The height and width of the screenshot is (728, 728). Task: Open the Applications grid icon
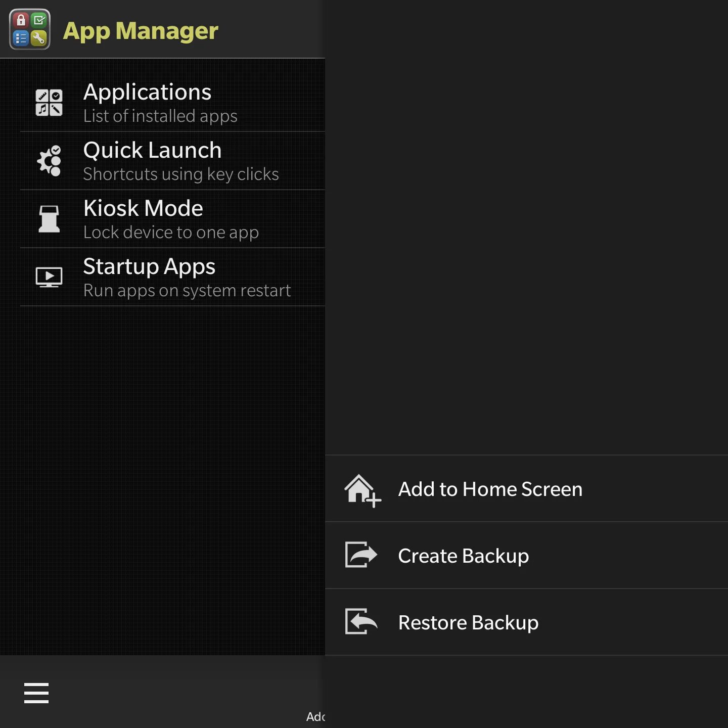(x=49, y=103)
